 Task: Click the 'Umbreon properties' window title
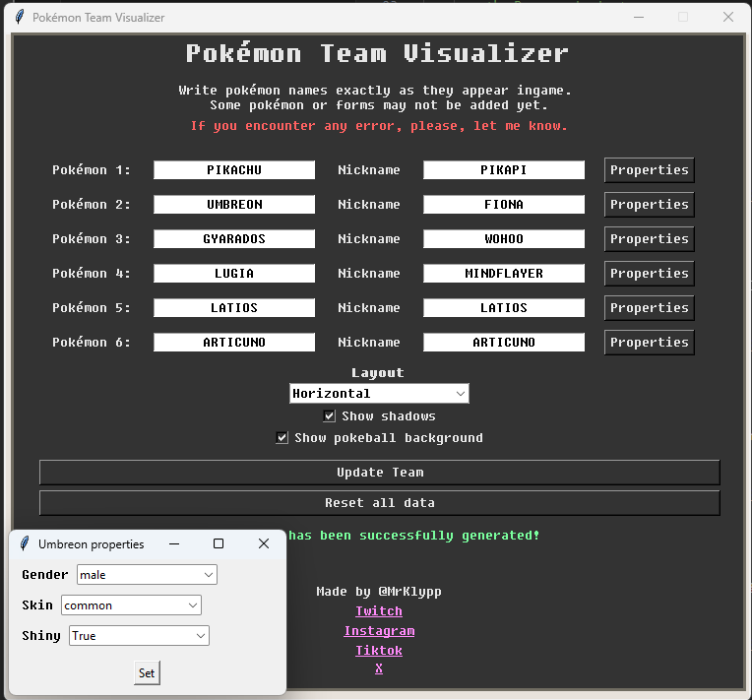[92, 544]
